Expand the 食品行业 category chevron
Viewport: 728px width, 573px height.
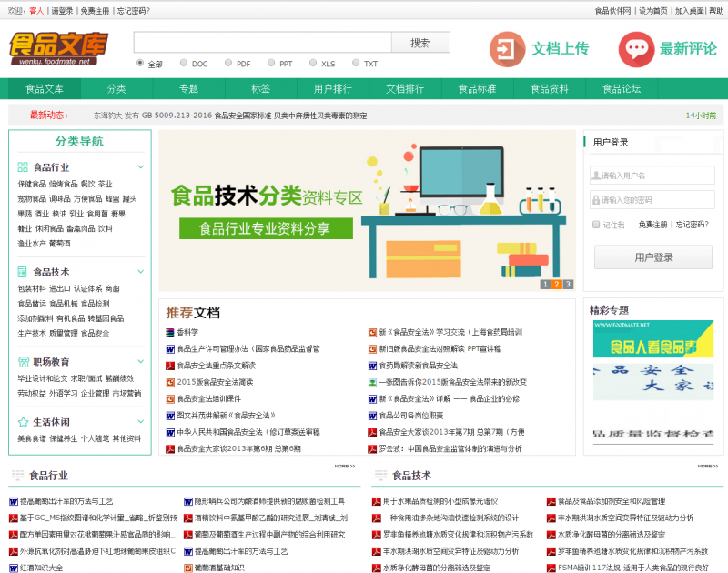pos(140,167)
